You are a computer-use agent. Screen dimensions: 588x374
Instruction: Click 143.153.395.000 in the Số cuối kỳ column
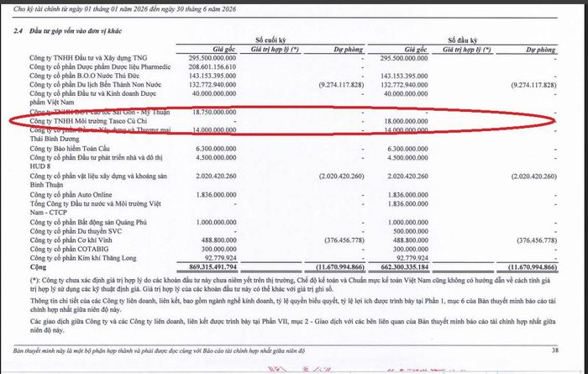(x=213, y=76)
